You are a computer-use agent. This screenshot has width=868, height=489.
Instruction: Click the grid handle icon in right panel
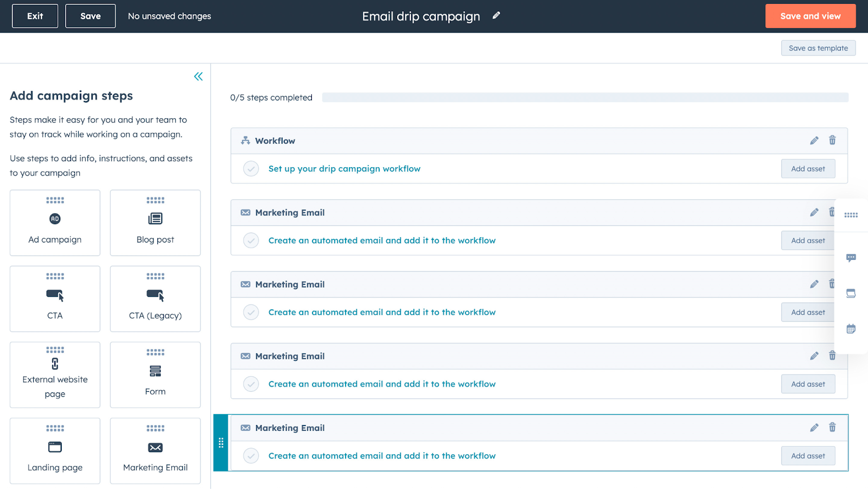(x=851, y=214)
